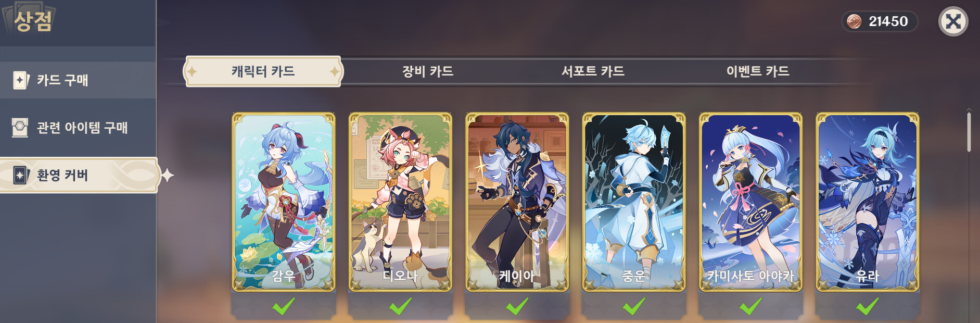Select the 카미사토 아야카 character card
This screenshot has height=323, width=980.
point(750,202)
